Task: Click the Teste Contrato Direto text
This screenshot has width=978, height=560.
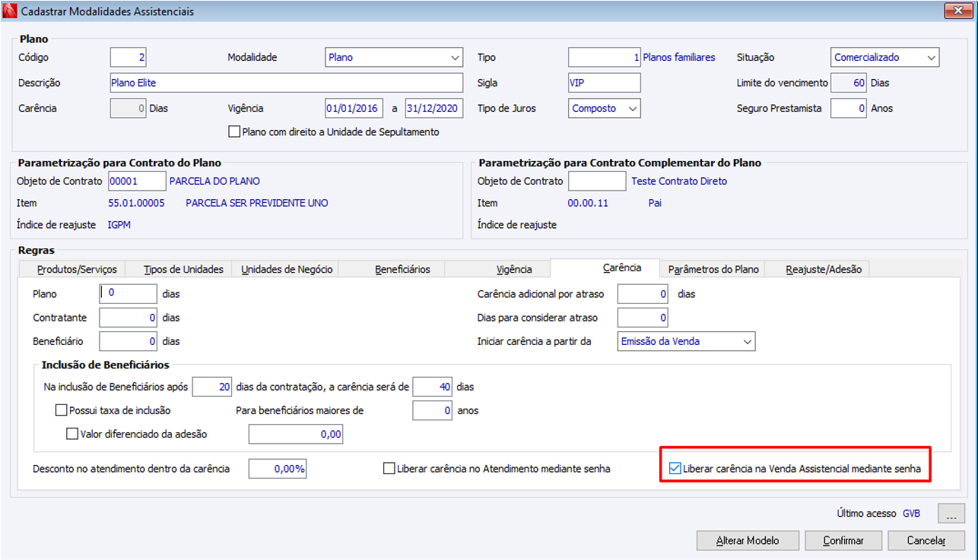Action: [x=679, y=181]
